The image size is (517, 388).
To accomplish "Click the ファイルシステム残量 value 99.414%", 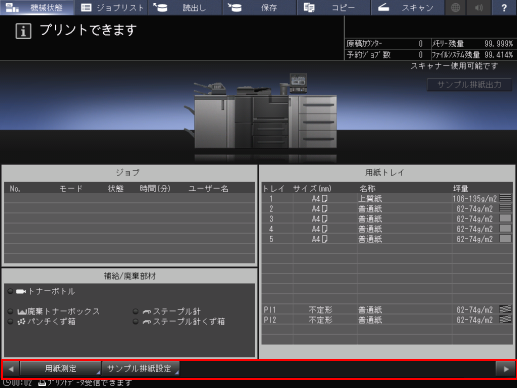I will [498, 55].
